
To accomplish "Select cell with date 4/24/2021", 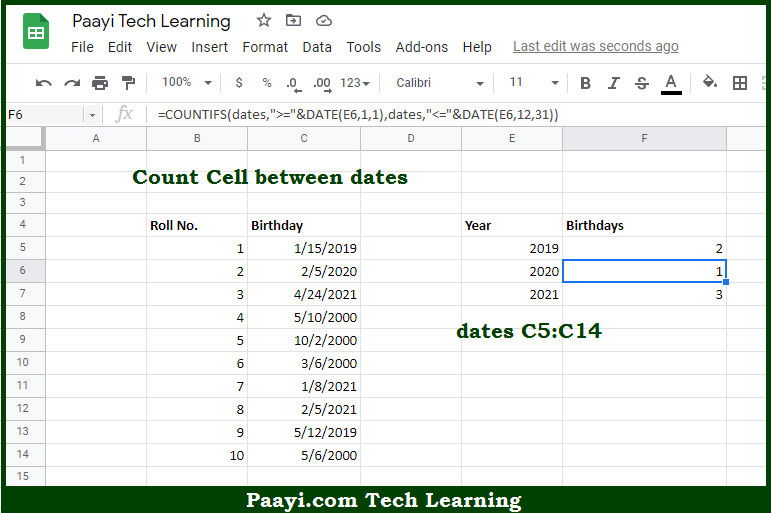I will pos(304,294).
